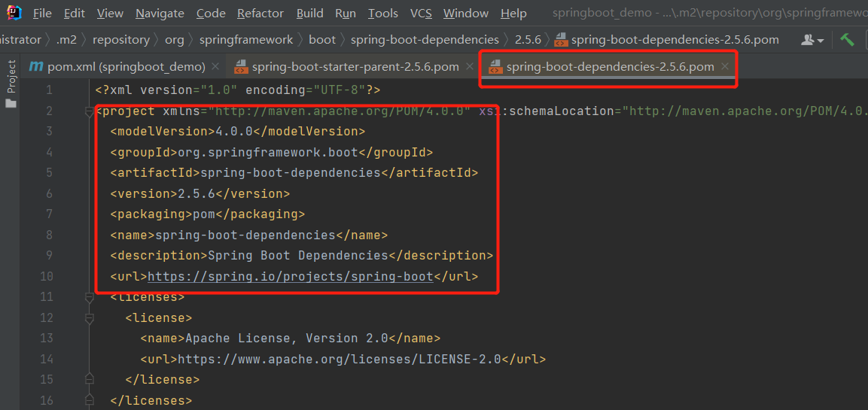Image resolution: width=868 pixels, height=410 pixels.
Task: Open the Navigate menu
Action: 160,14
